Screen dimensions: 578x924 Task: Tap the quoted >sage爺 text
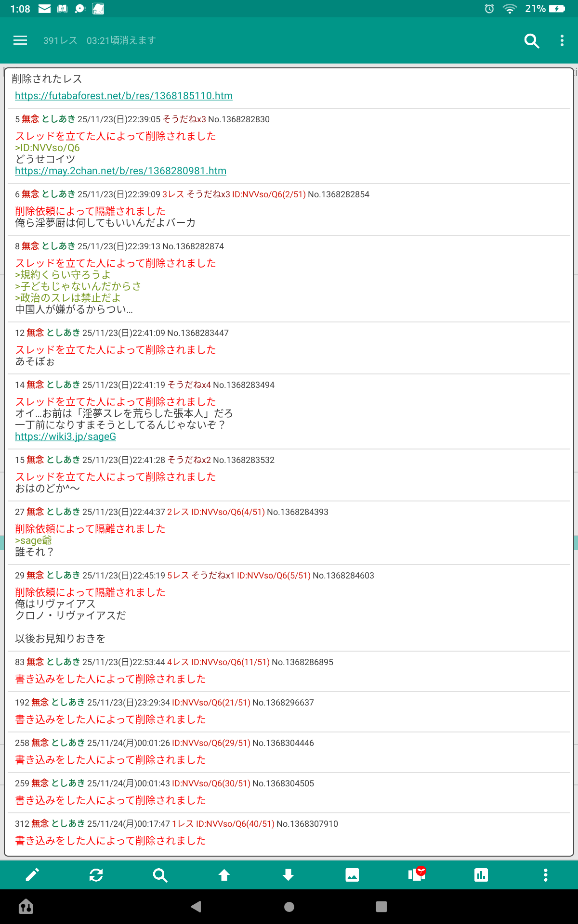(33, 540)
